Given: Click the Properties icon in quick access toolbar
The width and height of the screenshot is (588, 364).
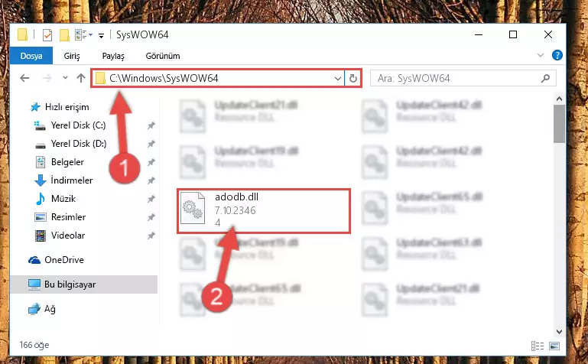Looking at the screenshot, I should pos(47,35).
